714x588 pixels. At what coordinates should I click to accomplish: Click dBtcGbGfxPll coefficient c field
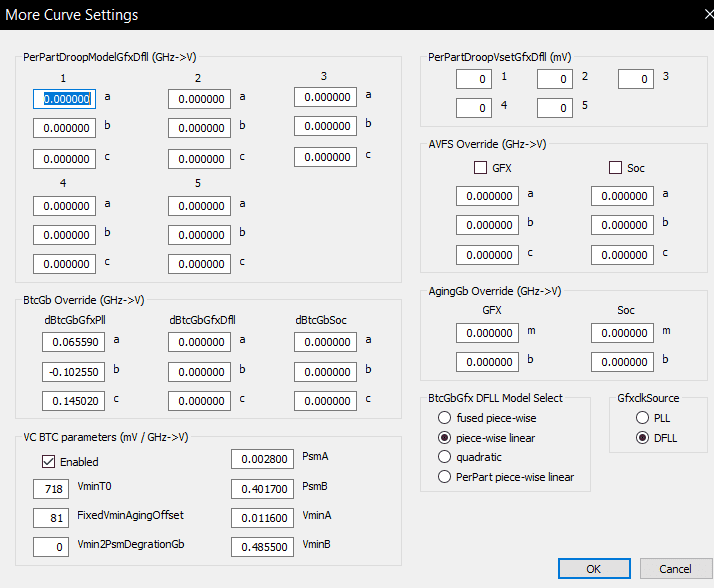[x=73, y=401]
